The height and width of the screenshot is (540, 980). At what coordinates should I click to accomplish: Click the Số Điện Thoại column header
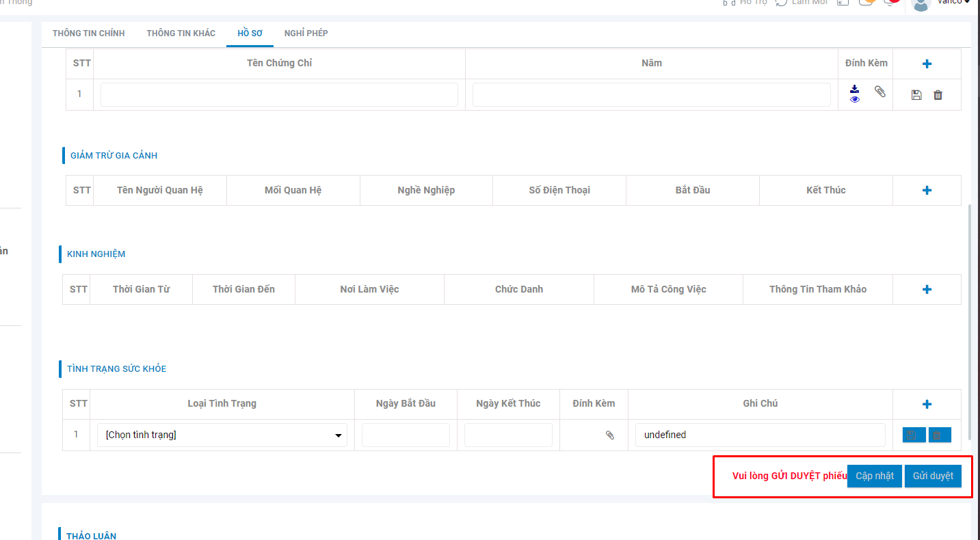(559, 190)
